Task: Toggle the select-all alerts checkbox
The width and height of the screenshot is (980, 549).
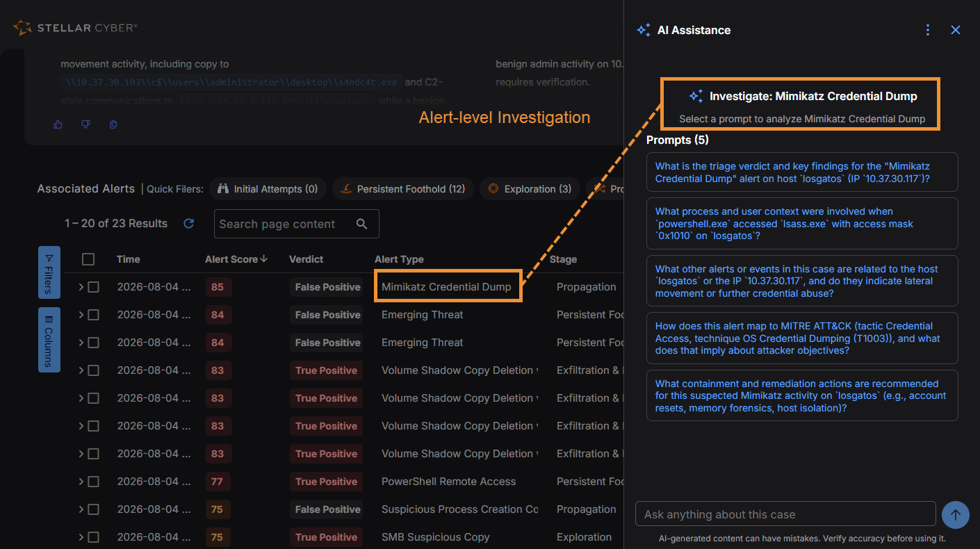Action: coord(88,259)
